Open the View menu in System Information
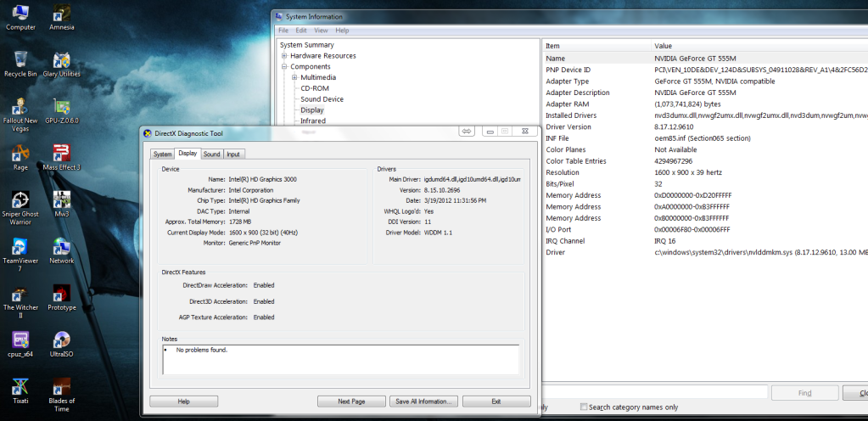Viewport: 868px width, 421px height. 321,31
